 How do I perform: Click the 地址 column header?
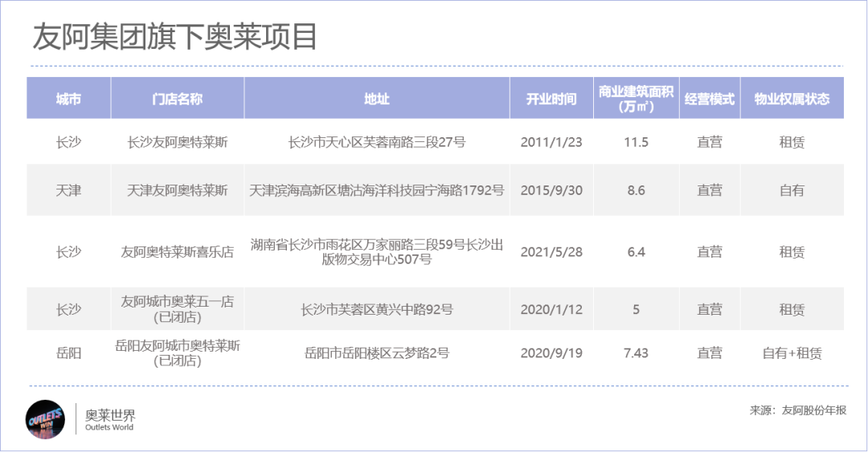pyautogui.click(x=377, y=99)
